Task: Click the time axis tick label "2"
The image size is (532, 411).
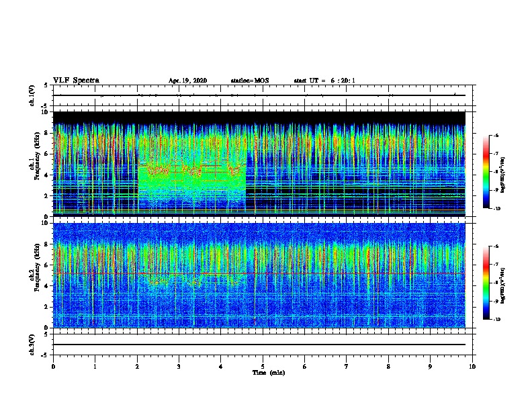Action: [137, 367]
